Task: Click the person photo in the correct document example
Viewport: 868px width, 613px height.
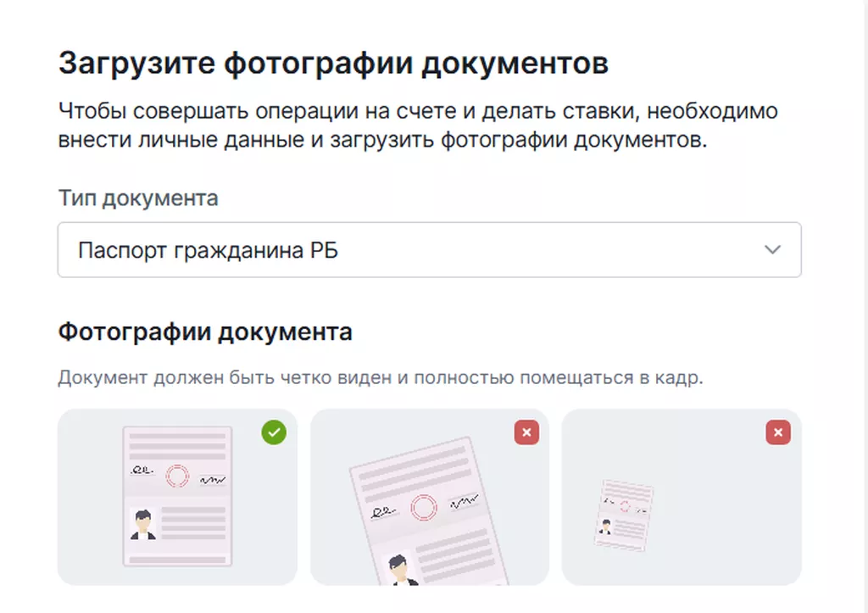Action: coord(142,523)
